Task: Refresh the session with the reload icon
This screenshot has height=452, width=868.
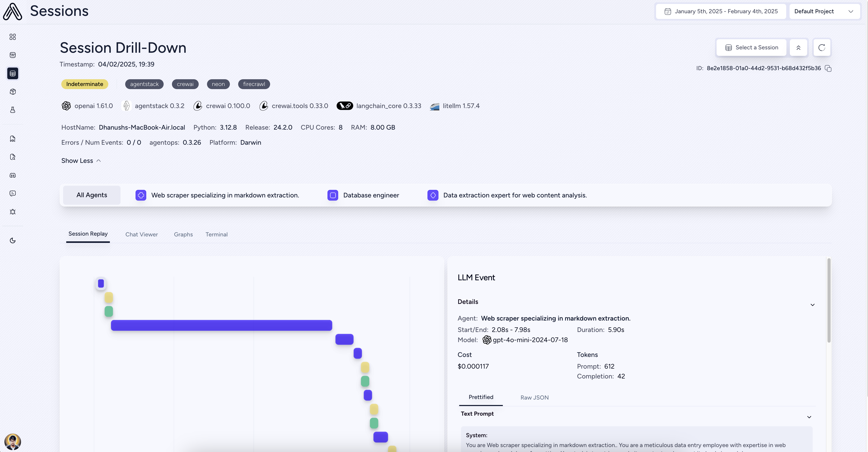Action: (x=822, y=47)
